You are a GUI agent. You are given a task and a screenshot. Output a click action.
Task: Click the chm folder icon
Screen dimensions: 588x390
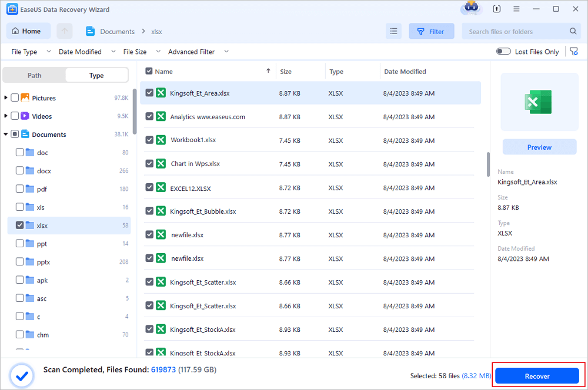point(30,335)
